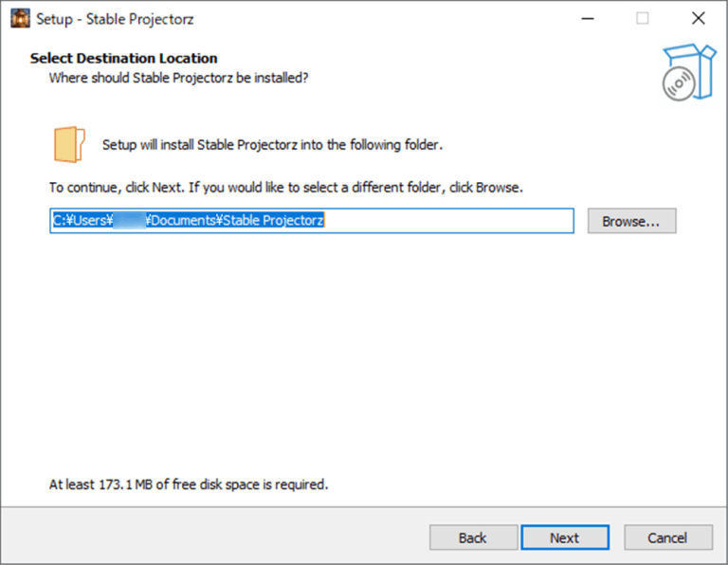Click the free disk space requirement text

(188, 484)
